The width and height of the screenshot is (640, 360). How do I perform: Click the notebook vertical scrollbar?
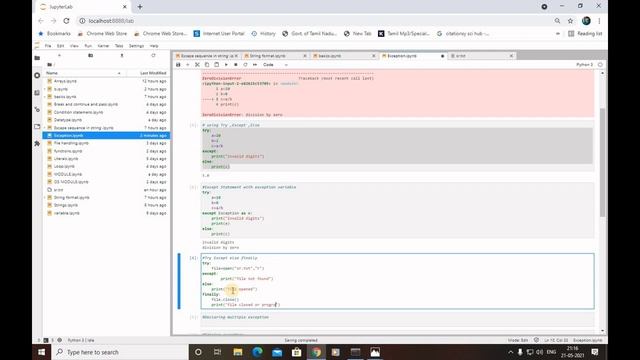pyautogui.click(x=602, y=162)
